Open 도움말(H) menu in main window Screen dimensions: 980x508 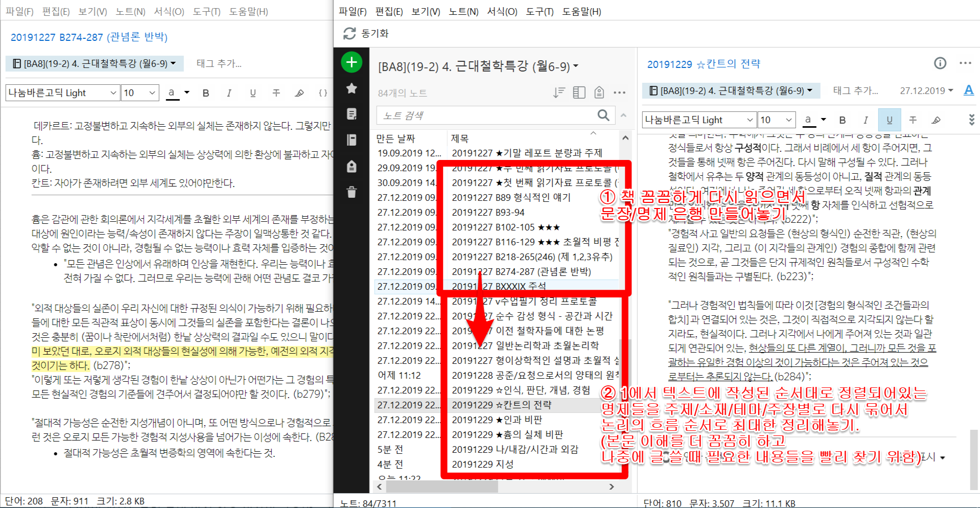[581, 11]
